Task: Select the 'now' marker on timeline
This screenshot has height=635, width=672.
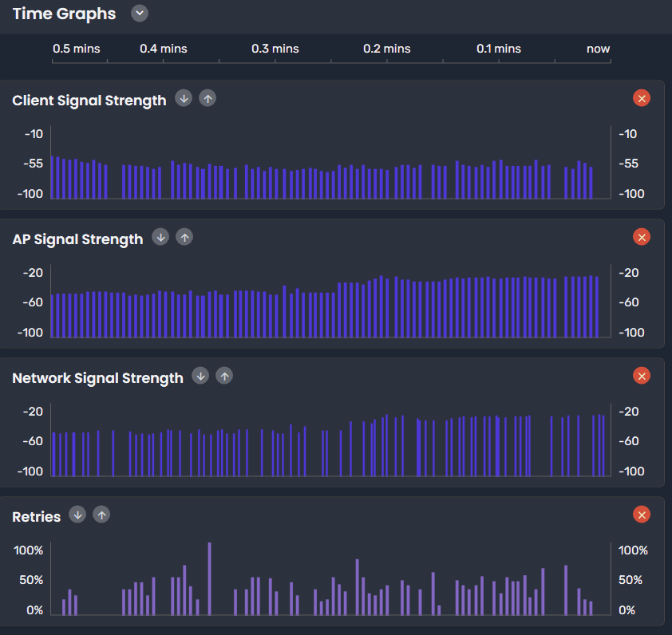Action: pos(598,49)
